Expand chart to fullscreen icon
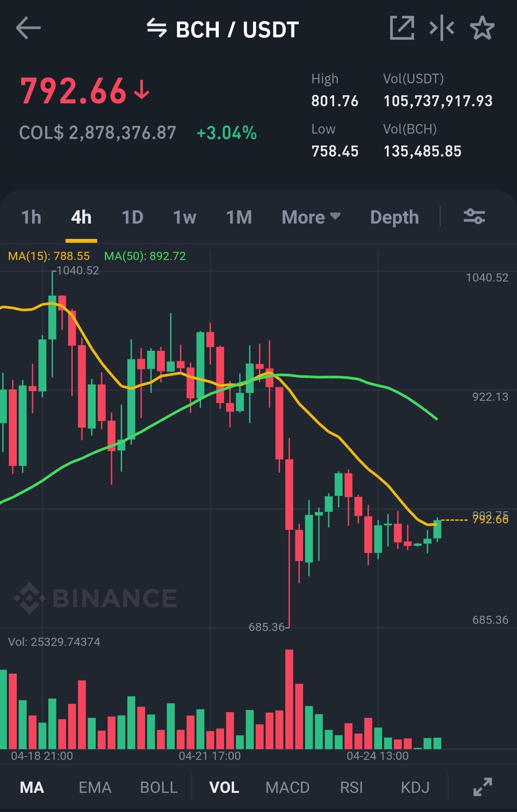This screenshot has width=517, height=812. pyautogui.click(x=483, y=787)
